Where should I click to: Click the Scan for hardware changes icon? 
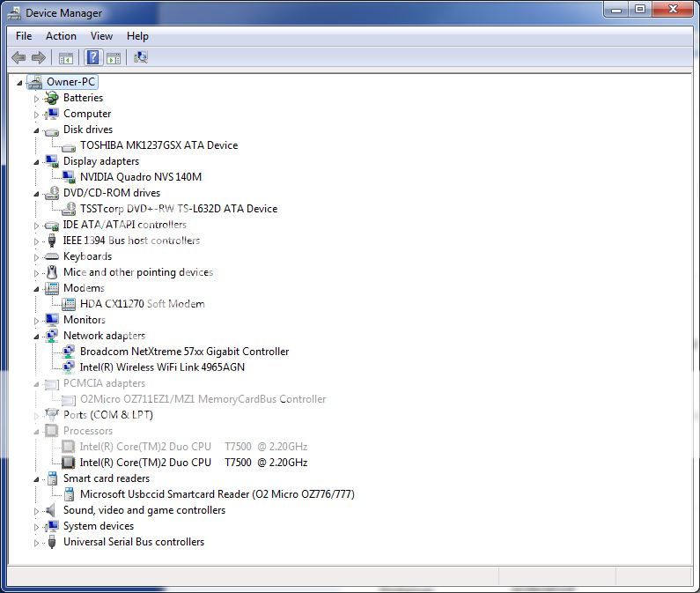point(141,57)
